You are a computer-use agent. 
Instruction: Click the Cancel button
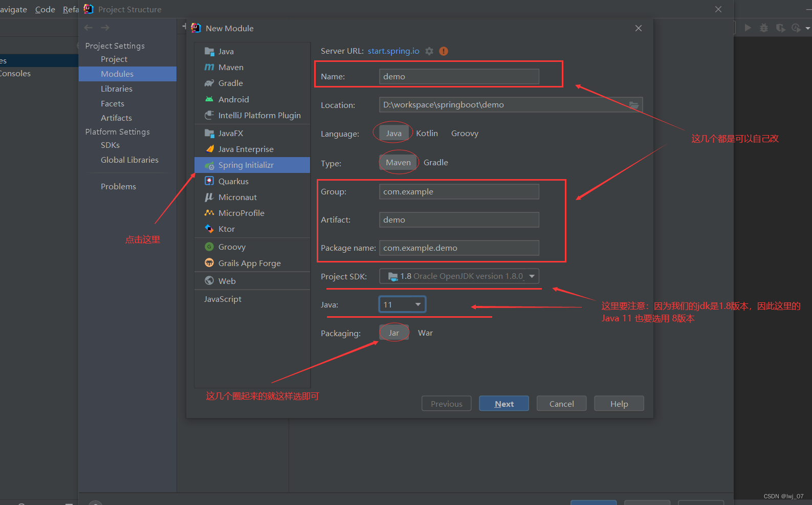561,404
